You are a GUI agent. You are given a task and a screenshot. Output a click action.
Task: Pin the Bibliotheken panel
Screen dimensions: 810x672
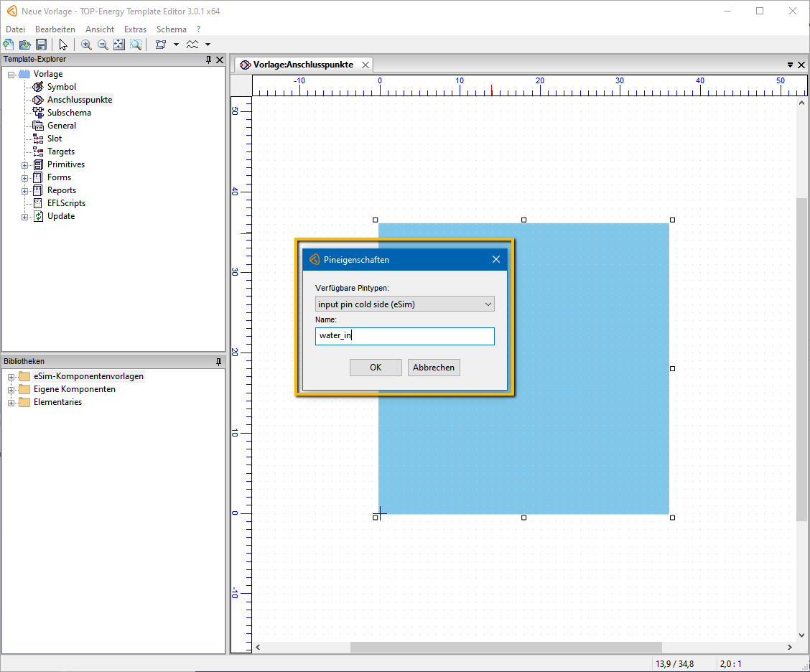coord(218,362)
